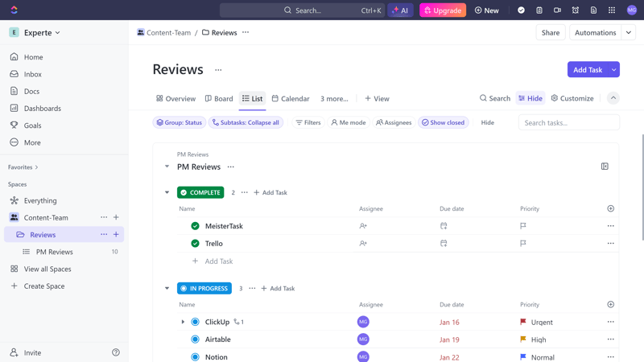Image resolution: width=644 pixels, height=362 pixels.
Task: Open reminders via alarm clock icon
Action: (x=575, y=10)
